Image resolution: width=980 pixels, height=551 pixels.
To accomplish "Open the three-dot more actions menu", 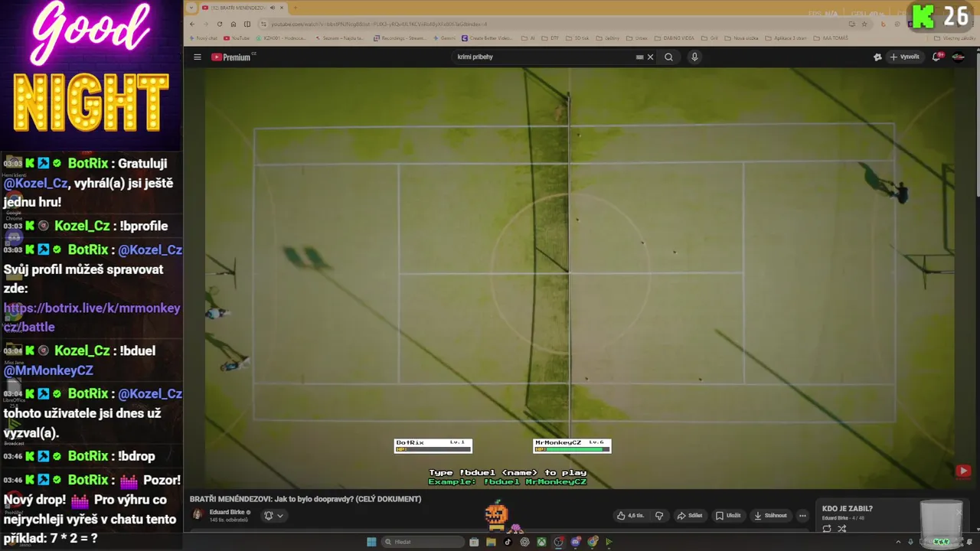I will tap(802, 516).
